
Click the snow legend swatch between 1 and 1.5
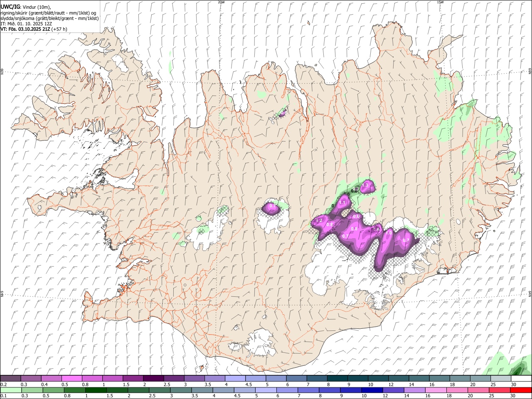113,378
